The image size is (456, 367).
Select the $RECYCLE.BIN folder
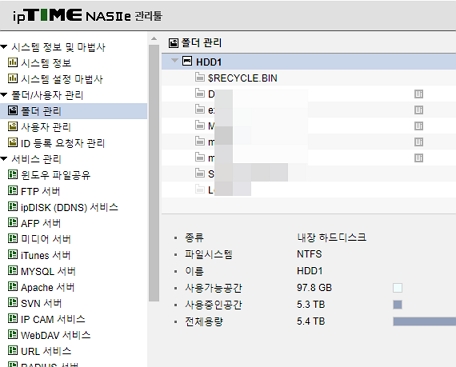[x=242, y=78]
